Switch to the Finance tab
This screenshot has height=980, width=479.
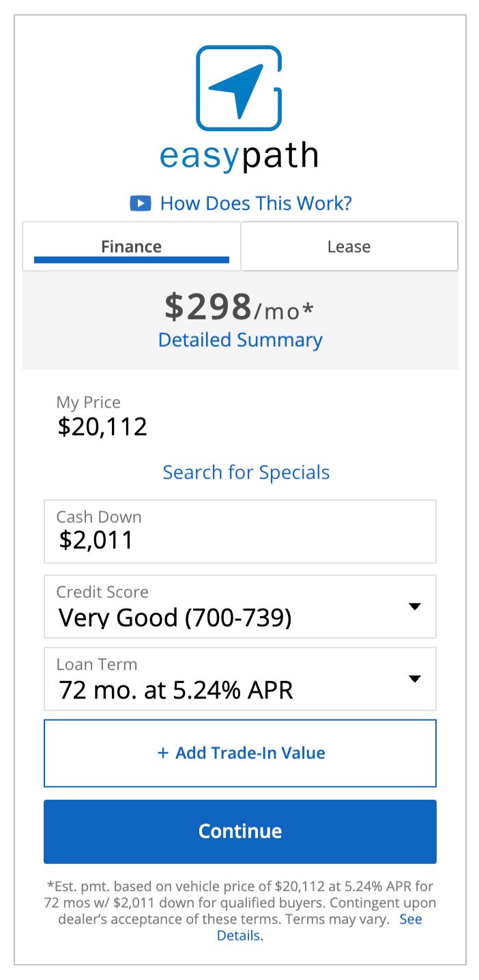[132, 246]
